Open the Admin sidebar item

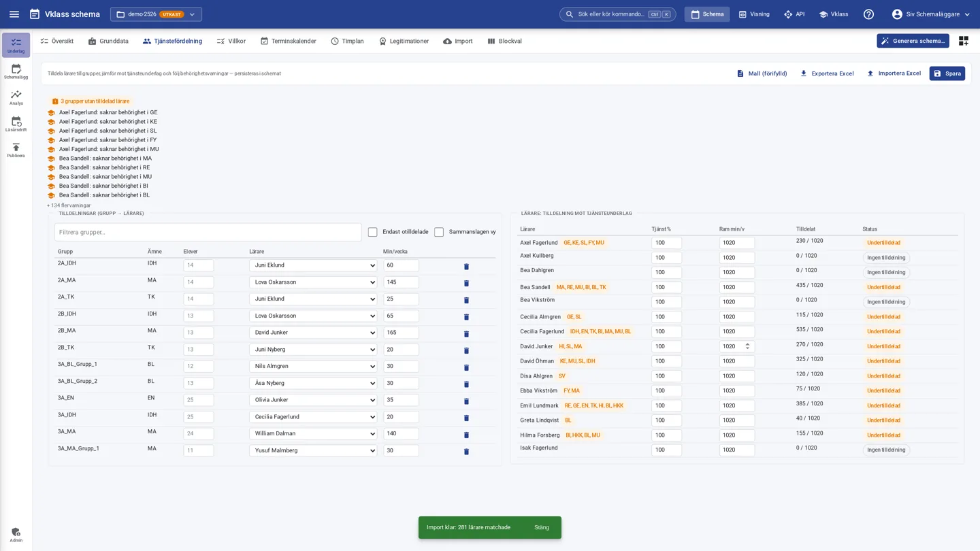pyautogui.click(x=16, y=535)
